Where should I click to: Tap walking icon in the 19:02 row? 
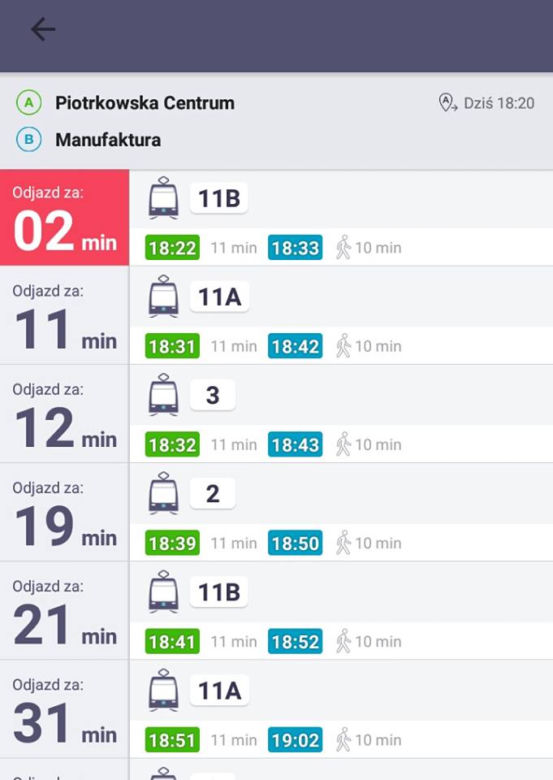(343, 740)
